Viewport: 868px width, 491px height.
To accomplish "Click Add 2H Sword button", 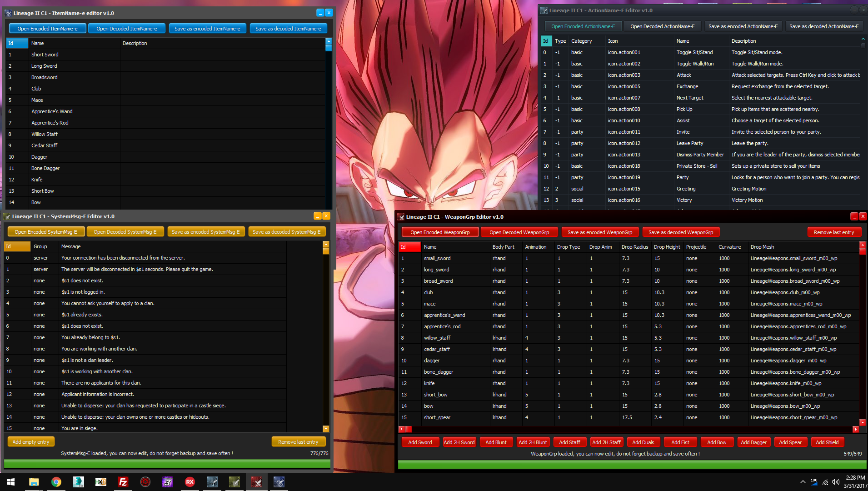I will click(x=459, y=442).
